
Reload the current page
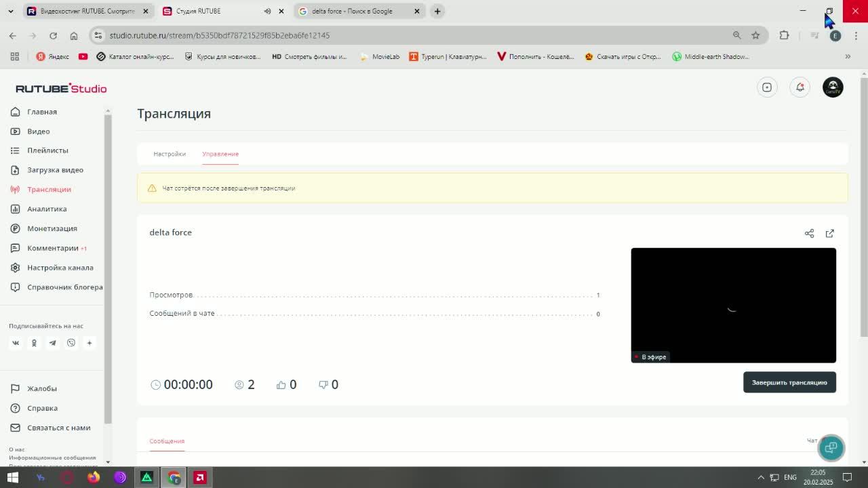(53, 35)
